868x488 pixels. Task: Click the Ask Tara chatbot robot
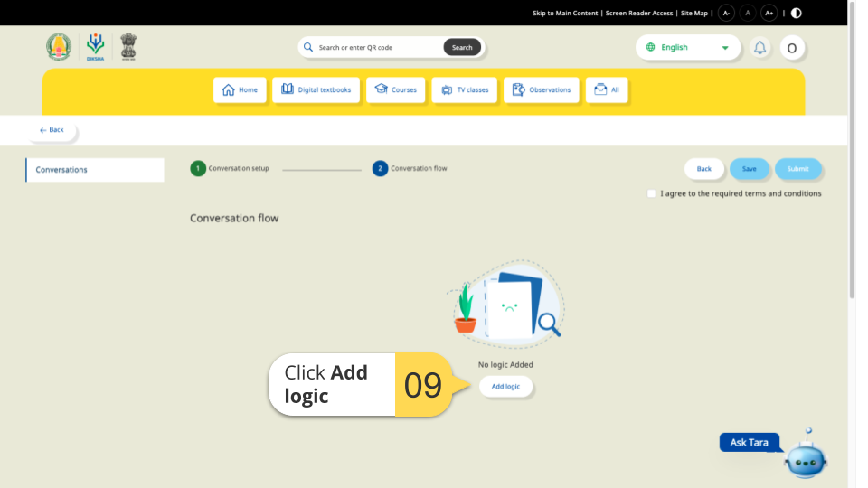(804, 459)
